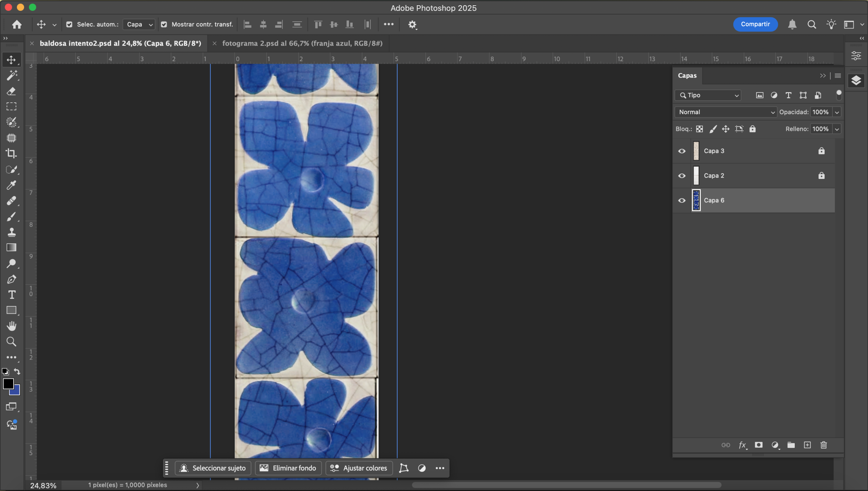Select the Crop tool

11,154
